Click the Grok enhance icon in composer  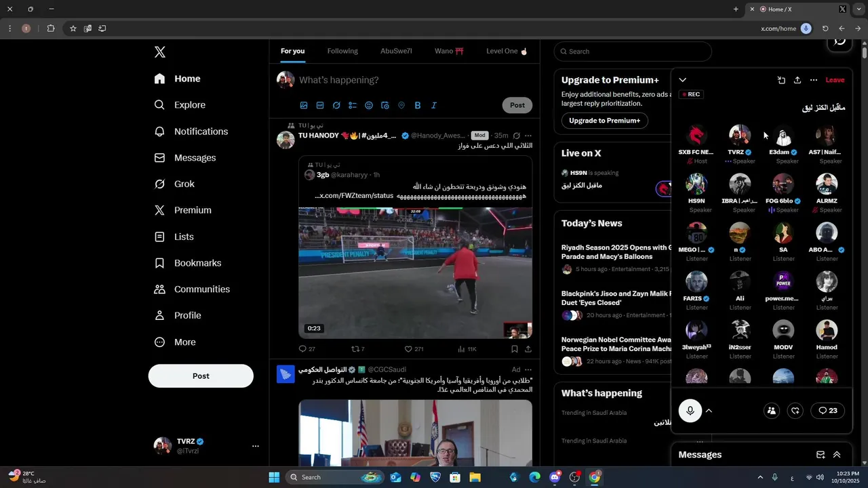(336, 105)
